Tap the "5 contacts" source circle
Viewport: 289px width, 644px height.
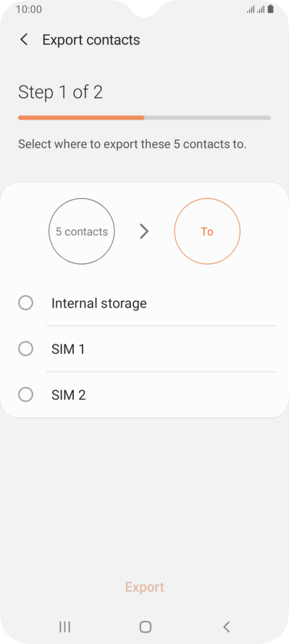click(x=82, y=231)
